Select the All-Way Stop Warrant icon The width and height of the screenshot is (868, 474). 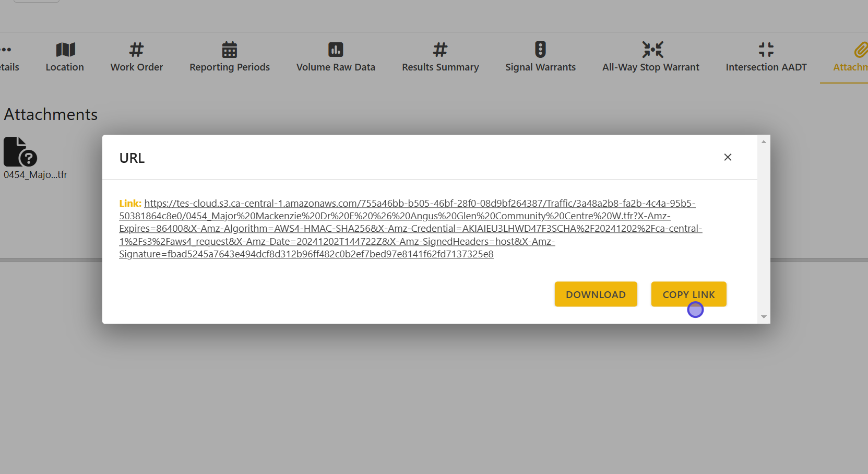(652, 50)
